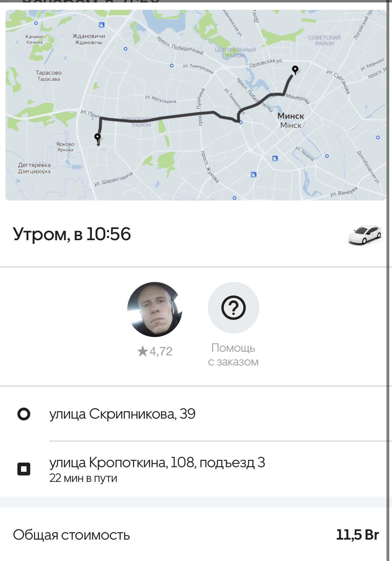Click the question mark help icon
This screenshot has height=561, width=392.
point(234,308)
